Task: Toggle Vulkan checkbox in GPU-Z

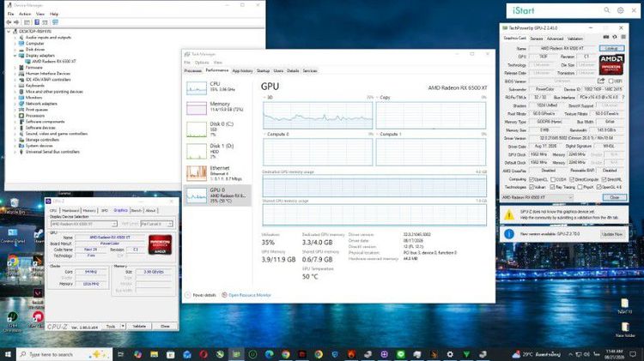Action: pos(532,187)
